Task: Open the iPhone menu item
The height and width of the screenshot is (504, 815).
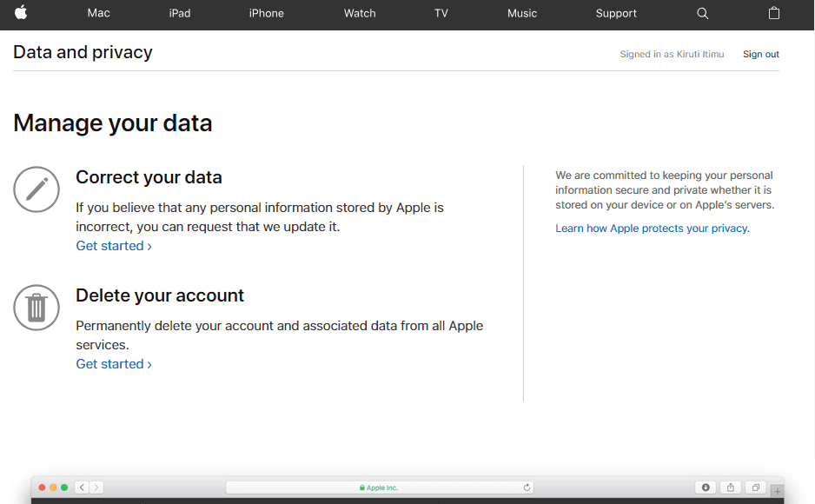Action: coord(266,13)
